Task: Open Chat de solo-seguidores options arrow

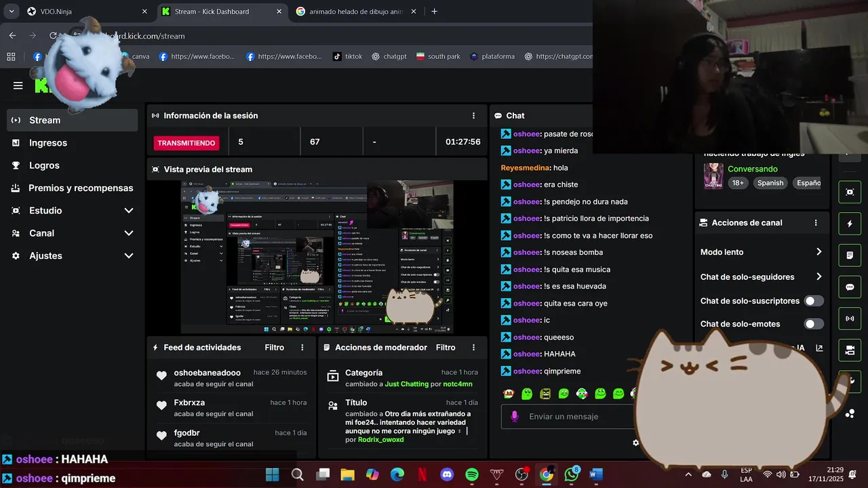Action: (x=818, y=277)
